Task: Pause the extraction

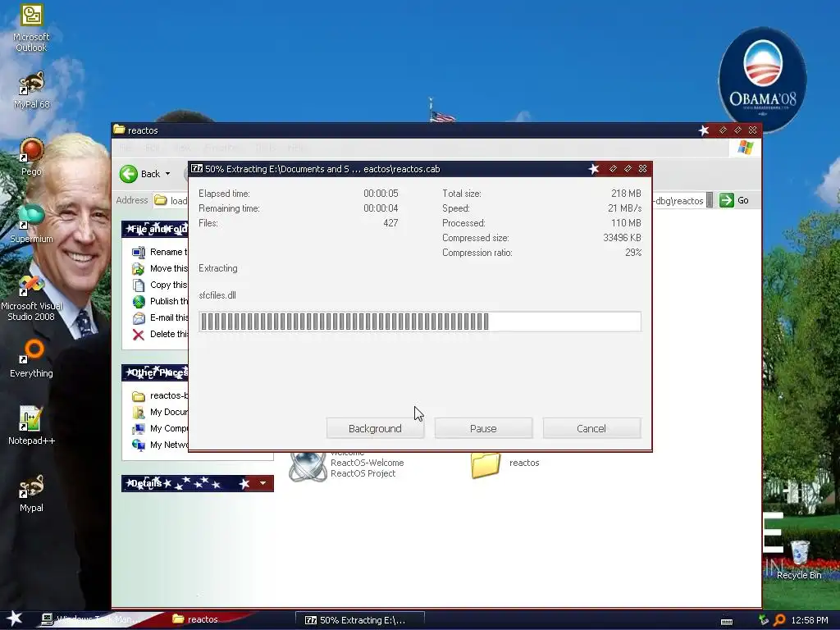Action: click(483, 428)
